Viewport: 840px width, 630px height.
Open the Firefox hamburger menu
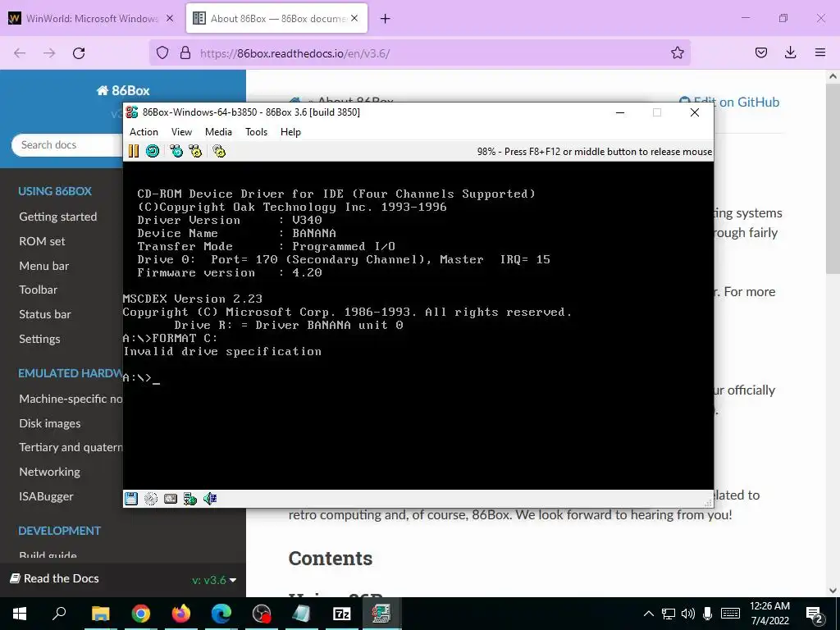tap(820, 52)
